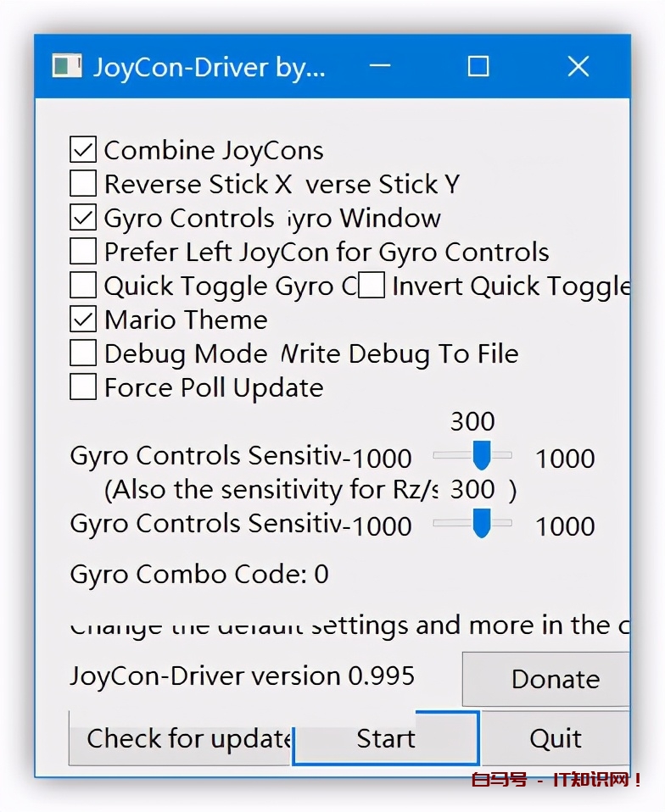Viewport: 665px width, 812px height.
Task: Enable Quick Toggle Gyro Controls checkbox
Action: pyautogui.click(x=83, y=286)
